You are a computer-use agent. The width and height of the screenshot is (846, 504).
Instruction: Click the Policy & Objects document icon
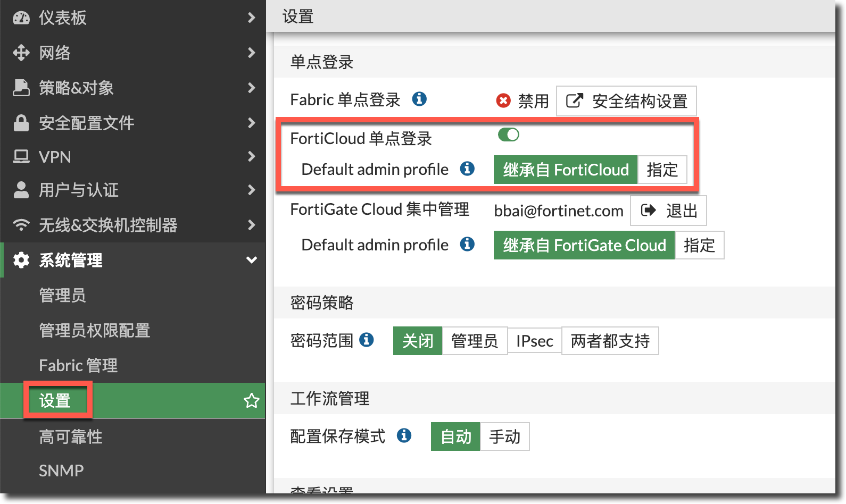(21, 88)
